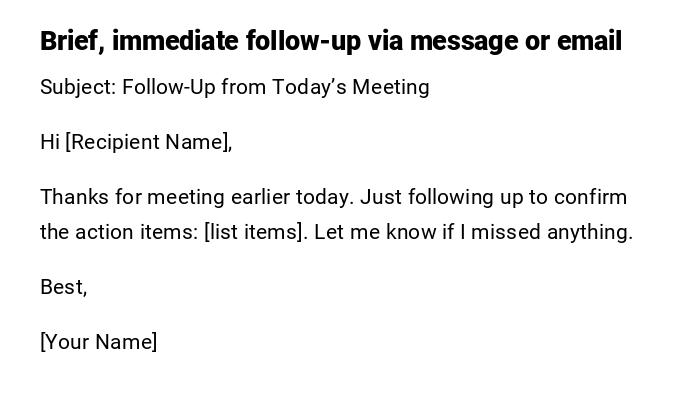The width and height of the screenshot is (700, 405).
Task: Click the heading "Brief, immediate follow-up" title
Action: (330, 42)
